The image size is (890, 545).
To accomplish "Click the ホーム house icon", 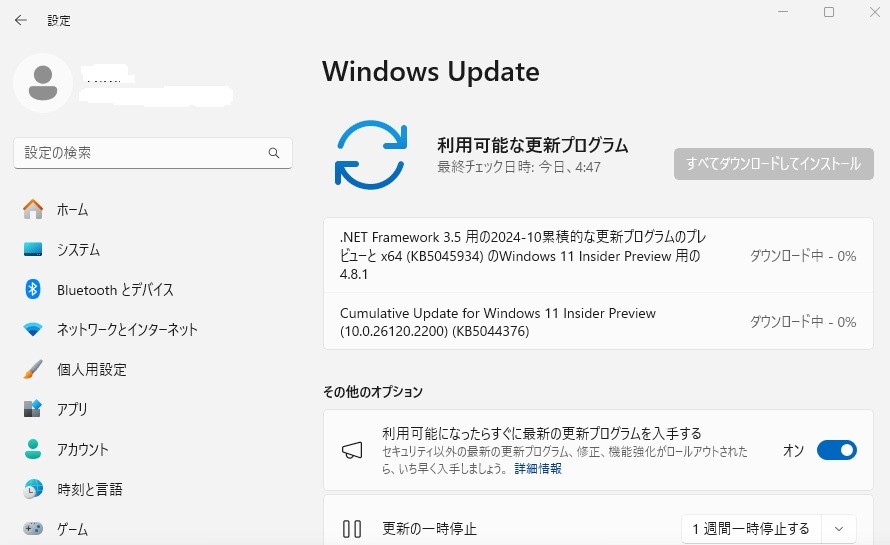I will 33,209.
